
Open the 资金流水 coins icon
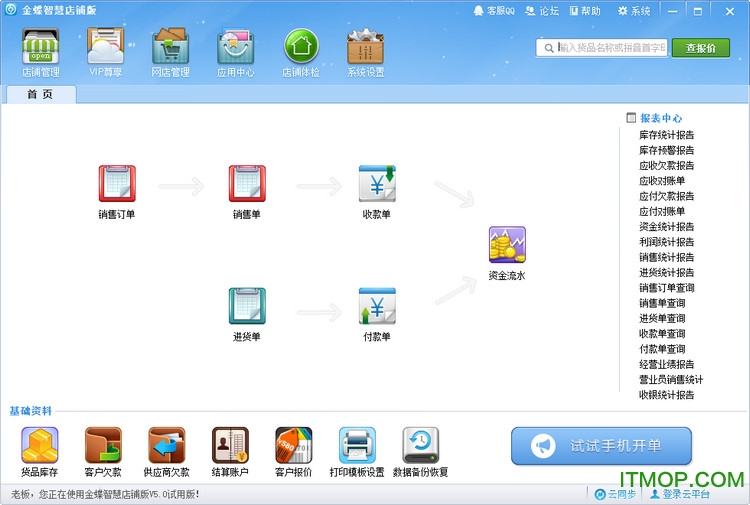coord(507,245)
